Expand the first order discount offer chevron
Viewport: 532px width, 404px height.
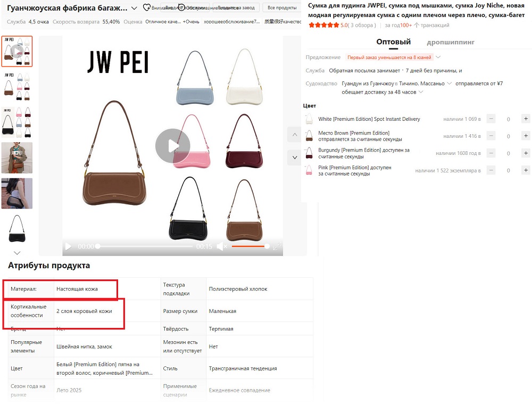tap(438, 57)
